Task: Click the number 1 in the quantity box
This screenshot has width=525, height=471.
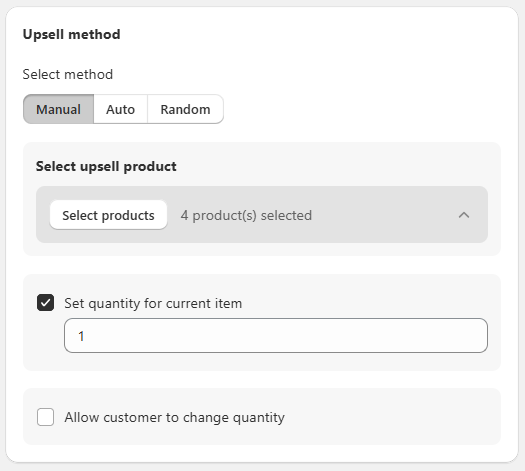Action: [81, 336]
